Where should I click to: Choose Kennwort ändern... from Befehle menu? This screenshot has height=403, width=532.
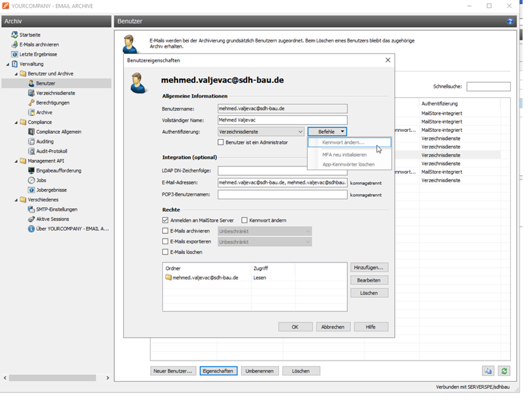tap(343, 143)
